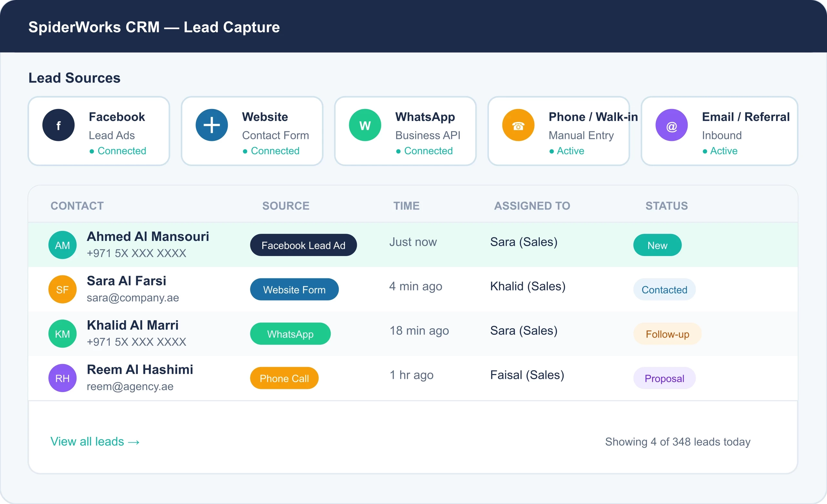Click Sara (Sales) in Ahmed's row

click(x=524, y=242)
